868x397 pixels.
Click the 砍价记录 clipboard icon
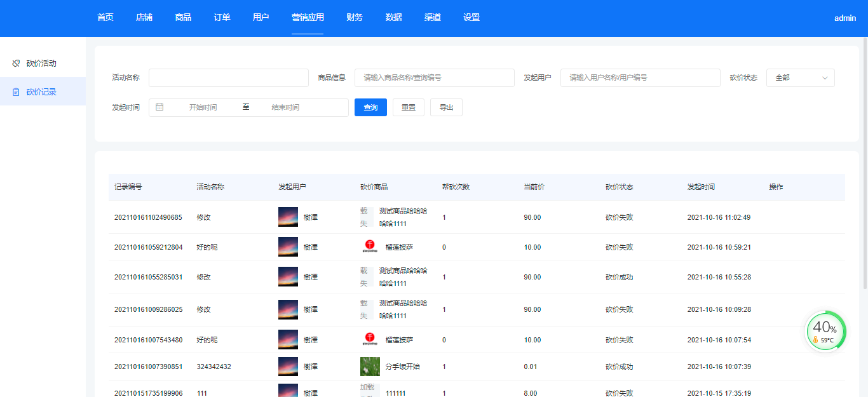[x=17, y=92]
